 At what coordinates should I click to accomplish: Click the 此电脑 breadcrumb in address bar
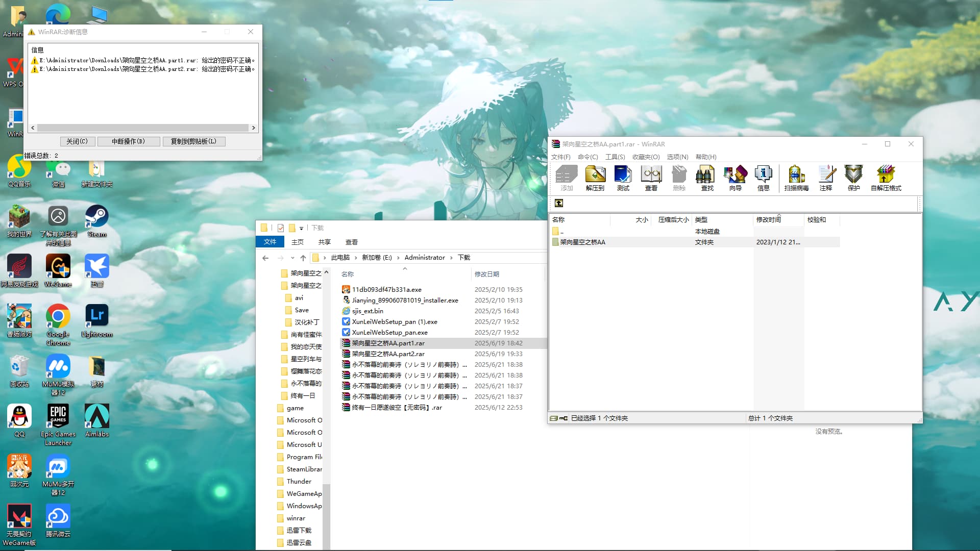click(x=340, y=258)
